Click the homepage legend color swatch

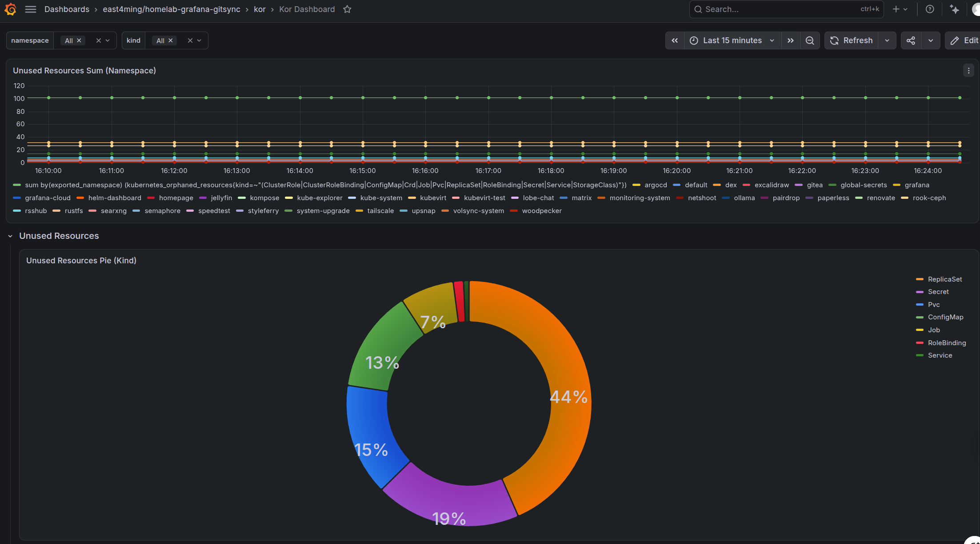(x=151, y=198)
